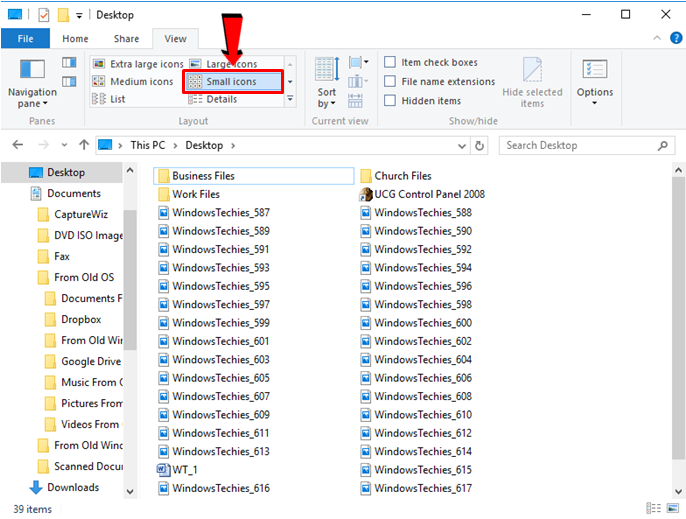Choose Extra large icons layout
Viewport: 686px width, 519px height.
tap(138, 64)
